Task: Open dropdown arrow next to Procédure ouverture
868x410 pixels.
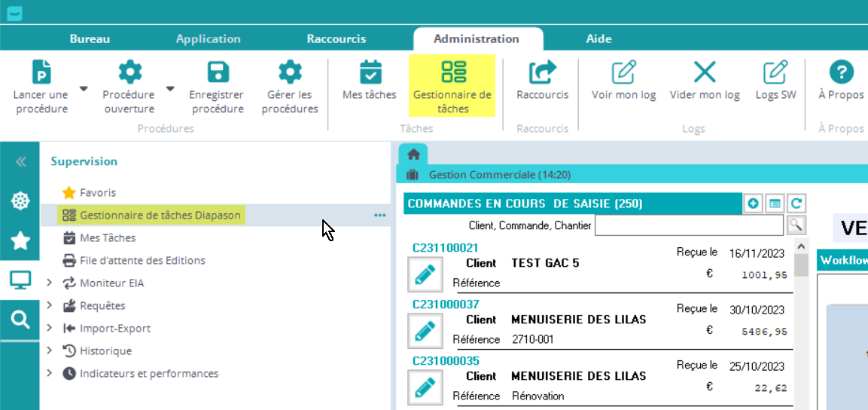Action: pyautogui.click(x=170, y=89)
